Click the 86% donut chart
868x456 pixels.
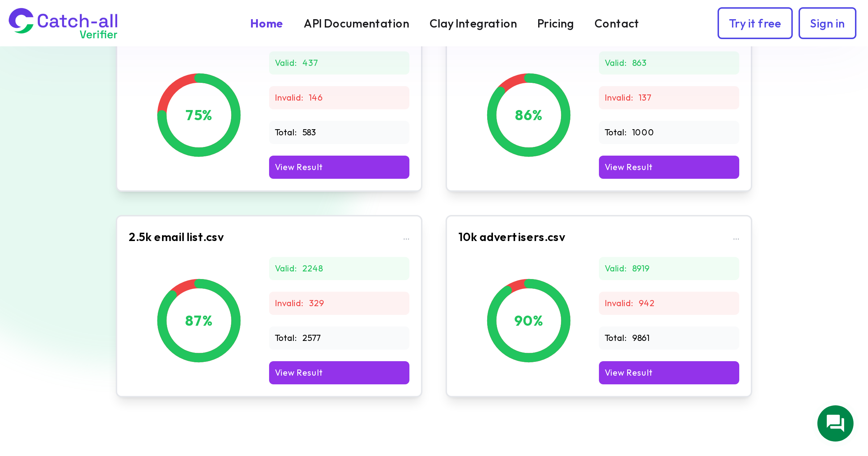pyautogui.click(x=528, y=115)
